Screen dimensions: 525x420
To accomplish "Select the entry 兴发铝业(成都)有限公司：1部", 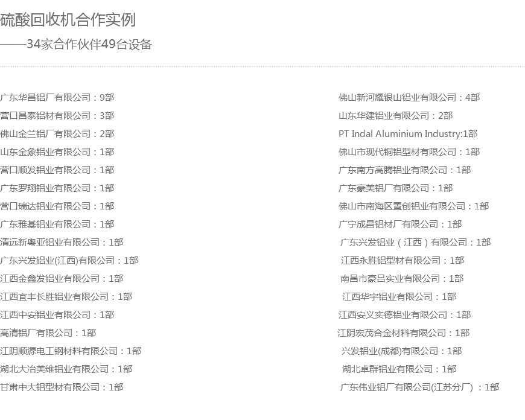I will (401, 351).
